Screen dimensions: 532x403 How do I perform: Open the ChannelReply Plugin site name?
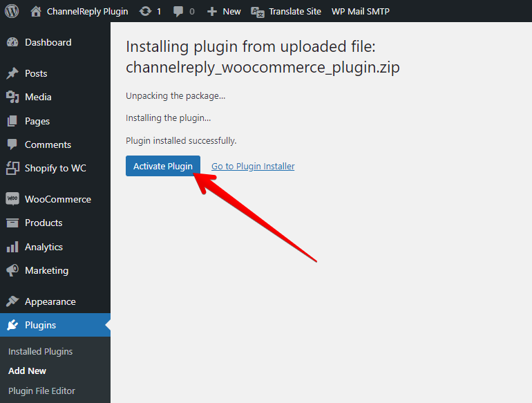[x=87, y=12]
